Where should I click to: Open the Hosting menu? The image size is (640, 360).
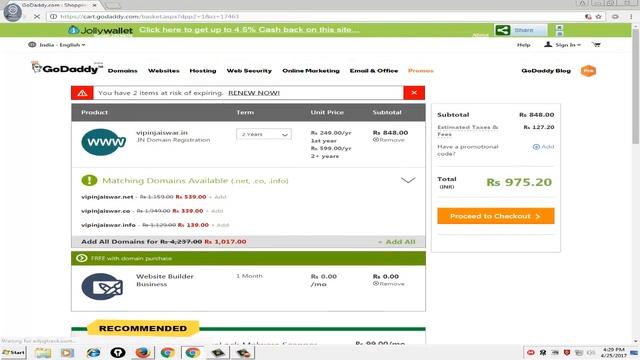point(203,71)
